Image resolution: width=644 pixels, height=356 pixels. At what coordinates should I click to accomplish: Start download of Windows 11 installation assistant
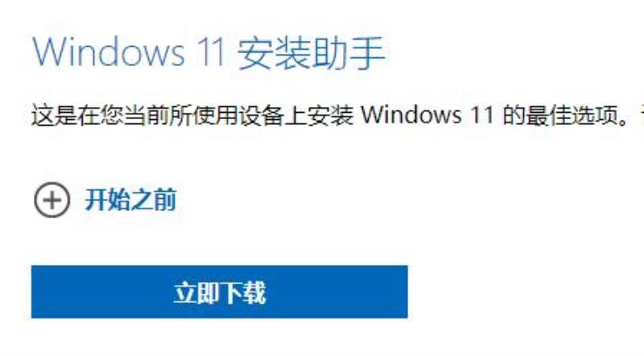click(219, 292)
